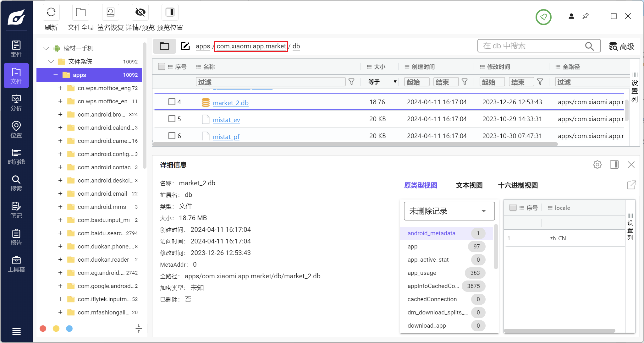
Task: Switch to 文本视图 tab
Action: pyautogui.click(x=469, y=185)
